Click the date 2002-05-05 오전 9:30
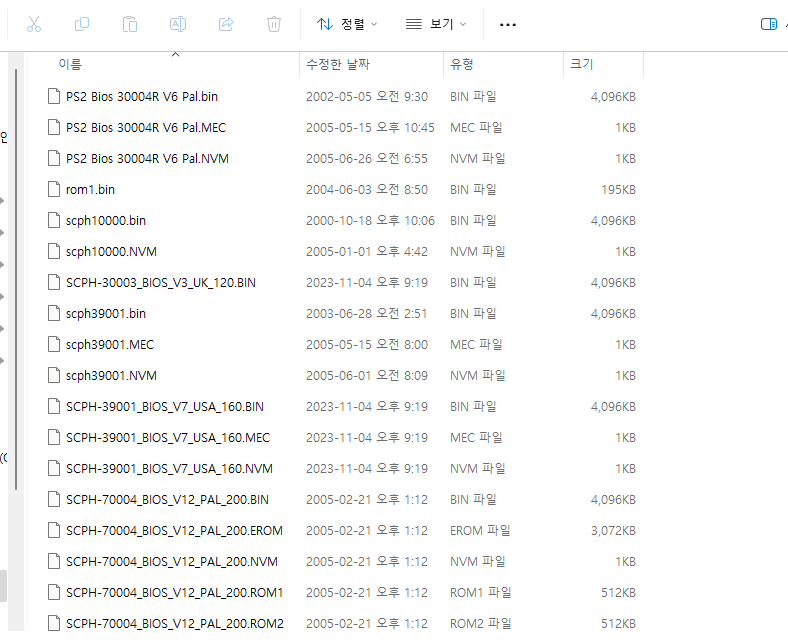The height and width of the screenshot is (644, 788). (x=367, y=96)
